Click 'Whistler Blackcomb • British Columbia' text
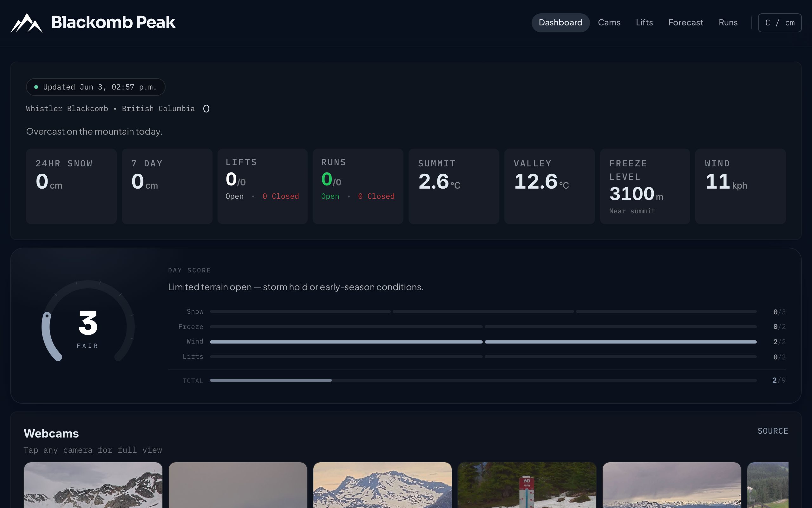 (110, 109)
